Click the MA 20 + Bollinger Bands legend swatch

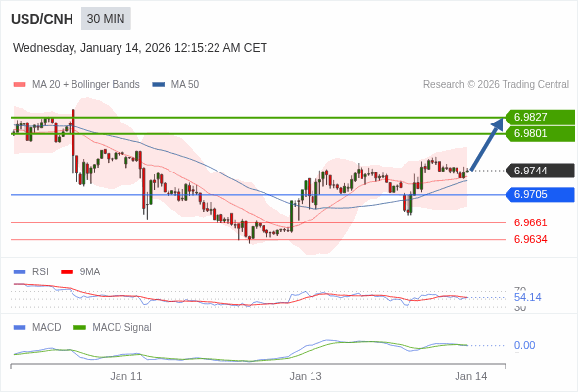point(20,85)
